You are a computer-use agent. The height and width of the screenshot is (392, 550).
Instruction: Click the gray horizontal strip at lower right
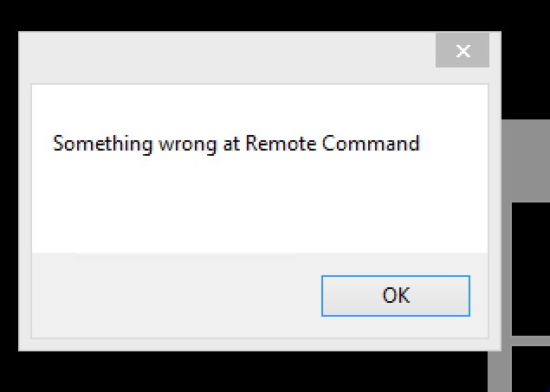[531, 340]
